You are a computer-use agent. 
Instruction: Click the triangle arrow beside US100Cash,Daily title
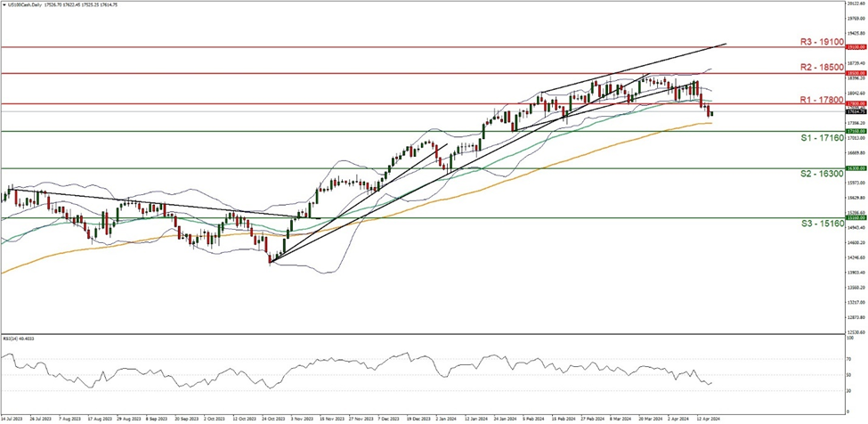[x=4, y=4]
